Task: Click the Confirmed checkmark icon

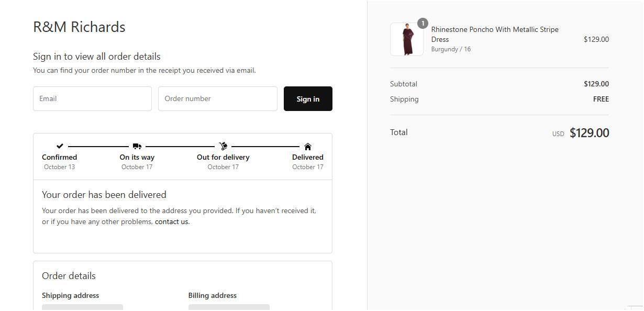Action: (60, 146)
